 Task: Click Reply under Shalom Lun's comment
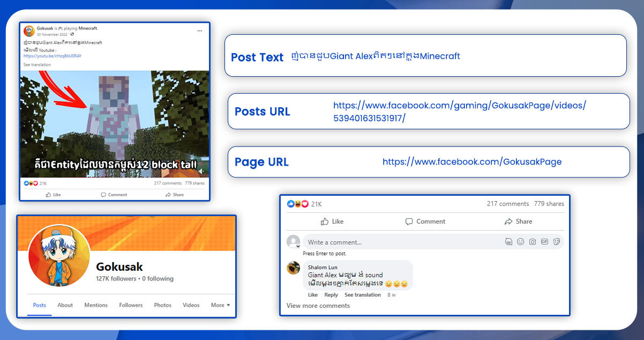[x=331, y=295]
